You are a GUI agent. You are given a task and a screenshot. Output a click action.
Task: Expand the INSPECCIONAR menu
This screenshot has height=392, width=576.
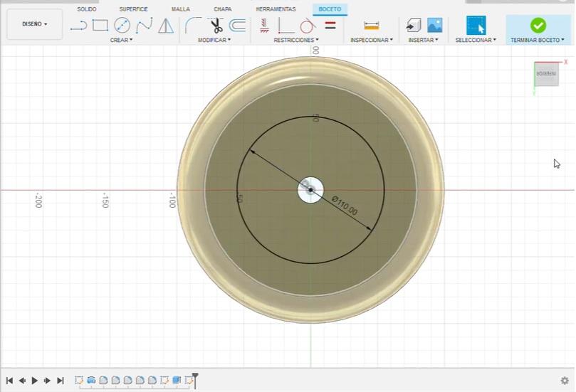pos(372,40)
